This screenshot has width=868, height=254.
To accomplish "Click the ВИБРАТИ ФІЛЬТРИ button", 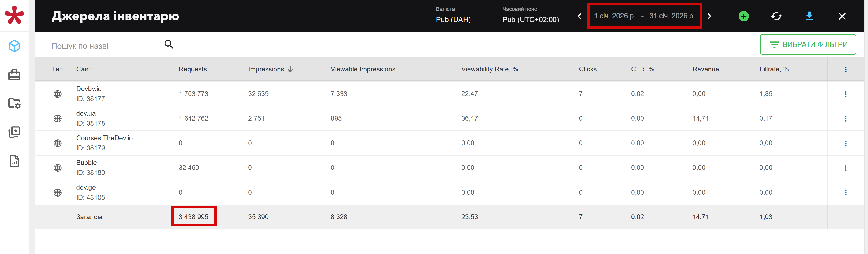I will click(x=808, y=44).
